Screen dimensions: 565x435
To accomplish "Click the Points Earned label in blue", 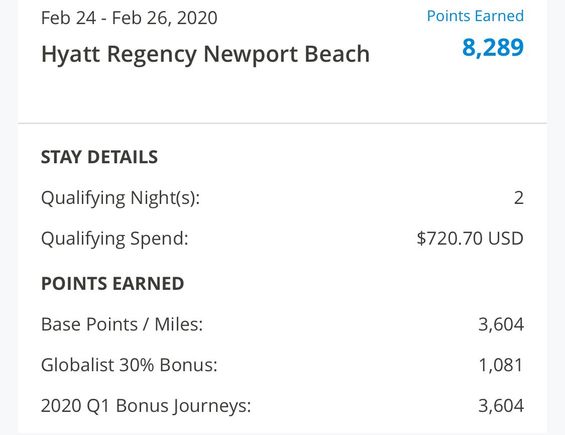I will [475, 16].
